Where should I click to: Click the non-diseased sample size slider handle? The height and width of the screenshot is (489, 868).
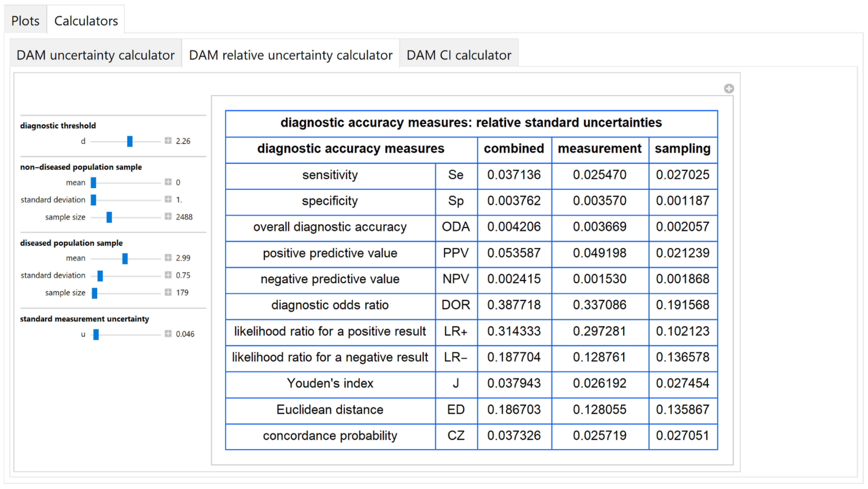(x=109, y=217)
